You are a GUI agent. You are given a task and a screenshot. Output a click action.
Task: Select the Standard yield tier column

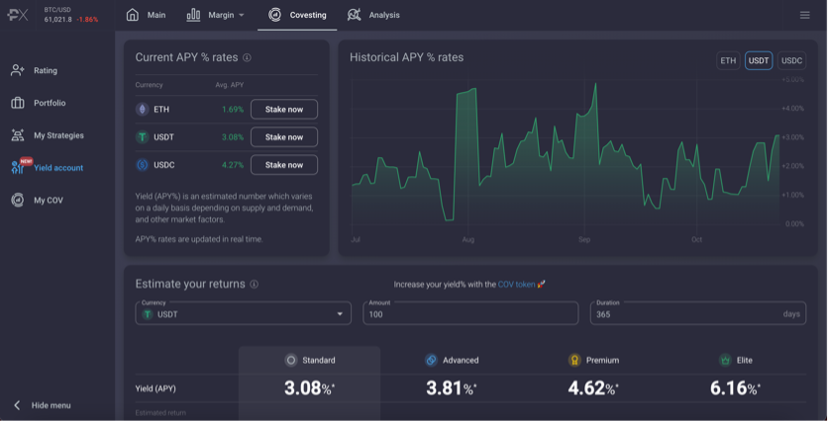click(x=311, y=384)
